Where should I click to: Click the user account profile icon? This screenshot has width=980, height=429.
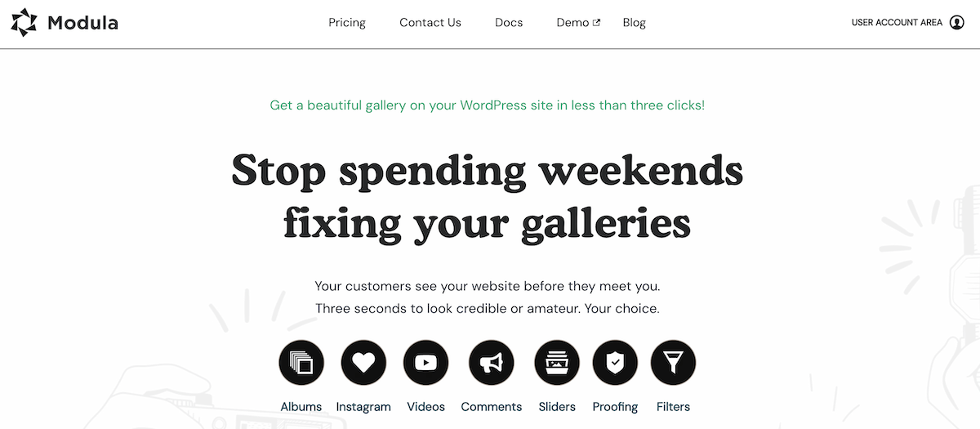pyautogui.click(x=957, y=23)
